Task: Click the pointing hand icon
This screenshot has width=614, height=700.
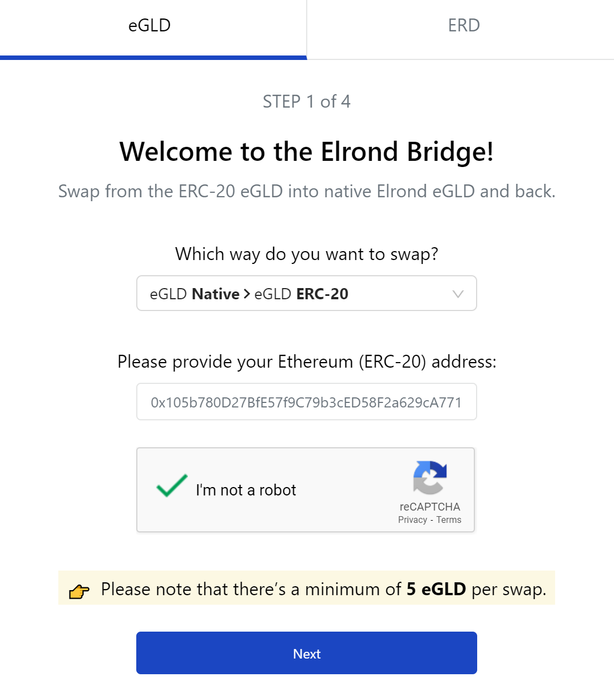Action: 79,591
